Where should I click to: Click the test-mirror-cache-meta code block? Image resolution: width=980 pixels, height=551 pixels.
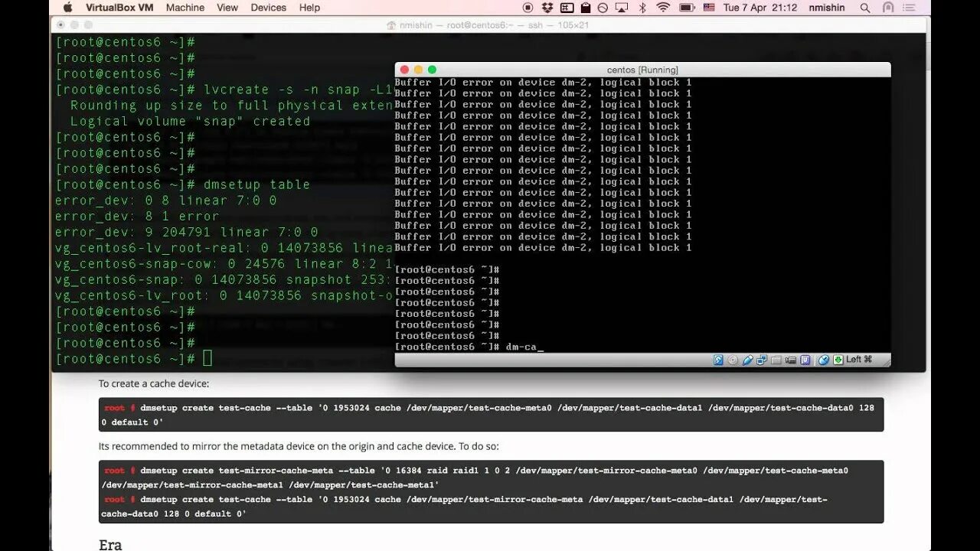click(x=491, y=491)
